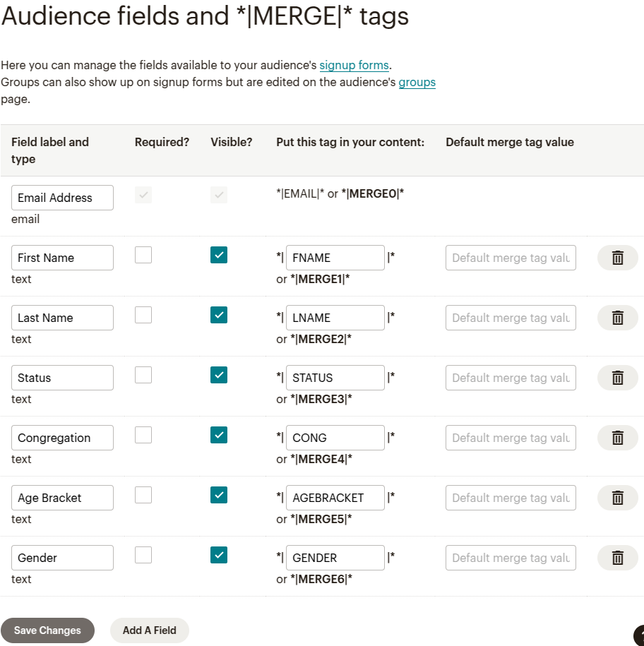The image size is (644, 646).
Task: Uncheck Visible for the Status field
Action: pos(219,375)
